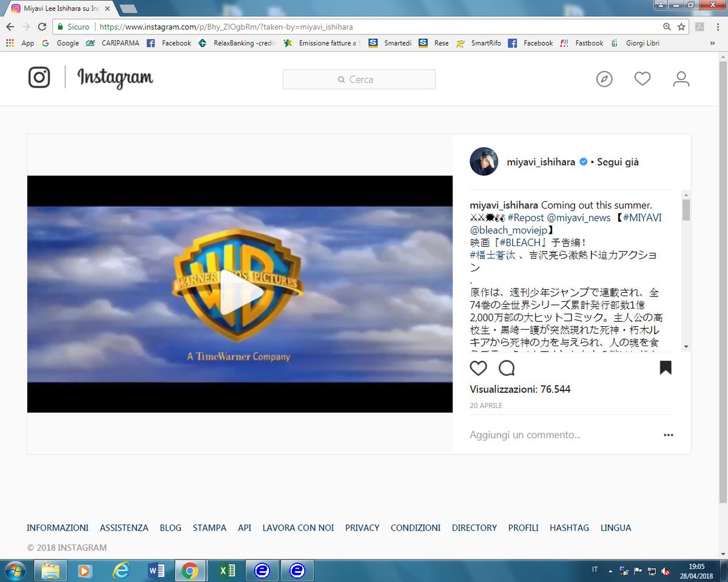Bookmark page with star icon
This screenshot has height=582, width=728.
point(681,27)
